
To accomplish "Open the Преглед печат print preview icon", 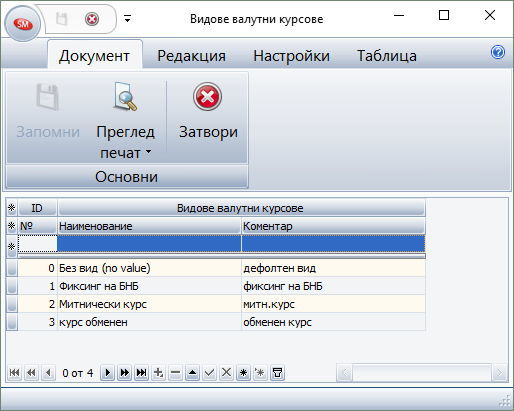I will 125,97.
